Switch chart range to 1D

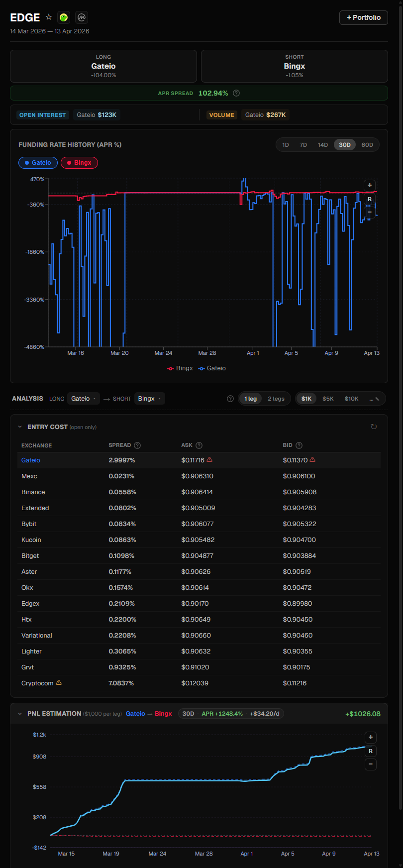[x=286, y=145]
